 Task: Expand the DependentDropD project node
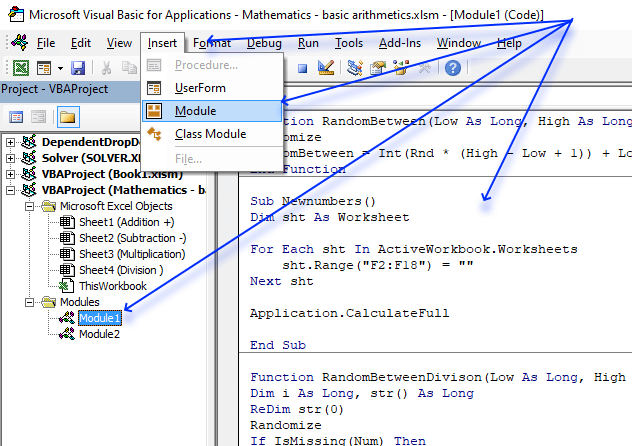10,142
